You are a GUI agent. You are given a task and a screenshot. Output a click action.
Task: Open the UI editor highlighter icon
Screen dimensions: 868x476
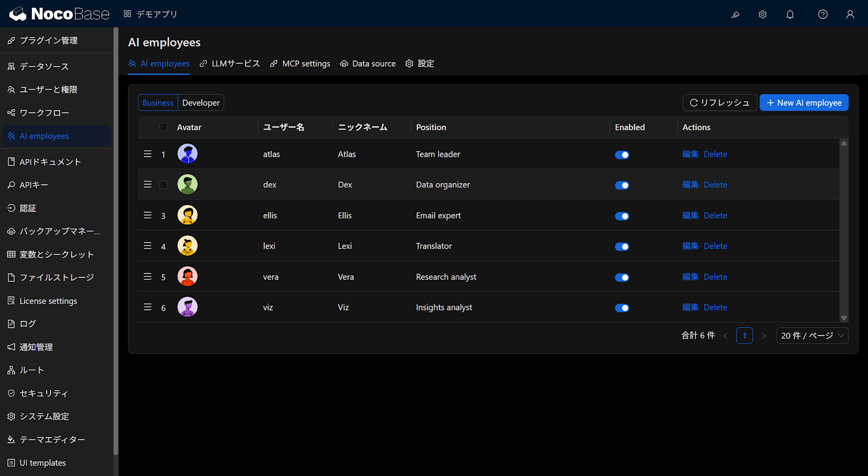(x=735, y=14)
